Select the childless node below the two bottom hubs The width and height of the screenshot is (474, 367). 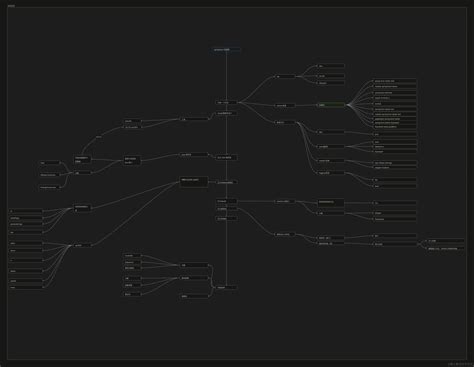tap(194, 296)
